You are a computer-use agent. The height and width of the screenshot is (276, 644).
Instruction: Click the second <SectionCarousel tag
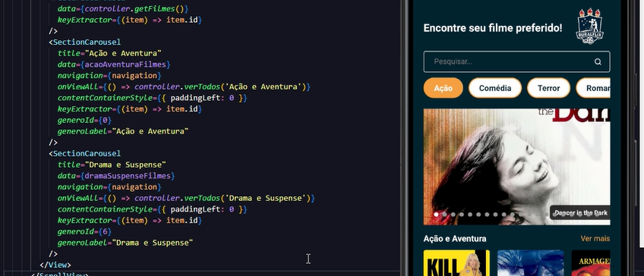[x=84, y=153]
